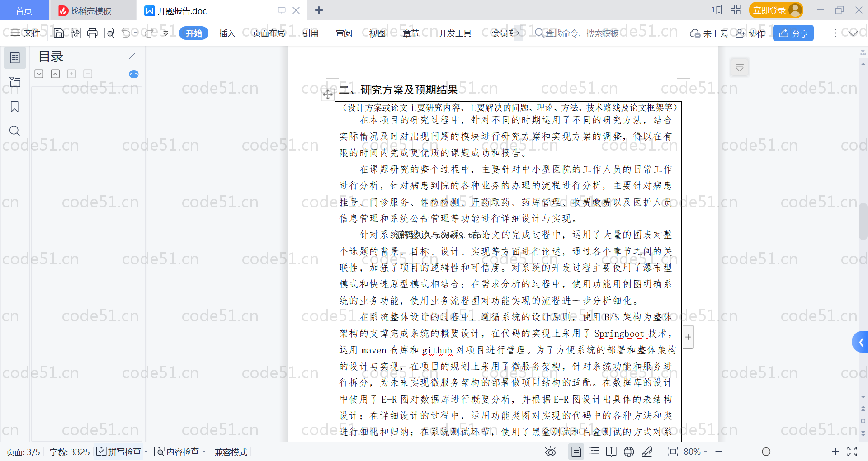
Task: Close the 开题报告.doc tab
Action: point(296,10)
